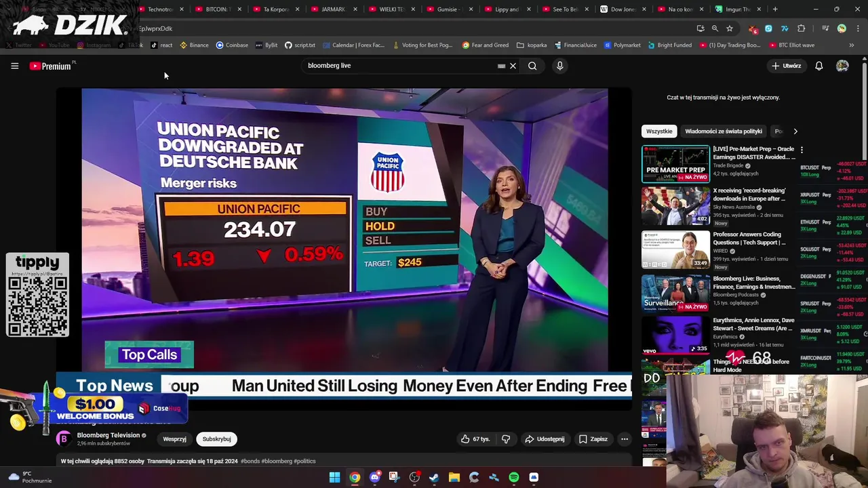The image size is (868, 488).
Task: Open more options for Pre-Market Prep video
Action: (802, 150)
